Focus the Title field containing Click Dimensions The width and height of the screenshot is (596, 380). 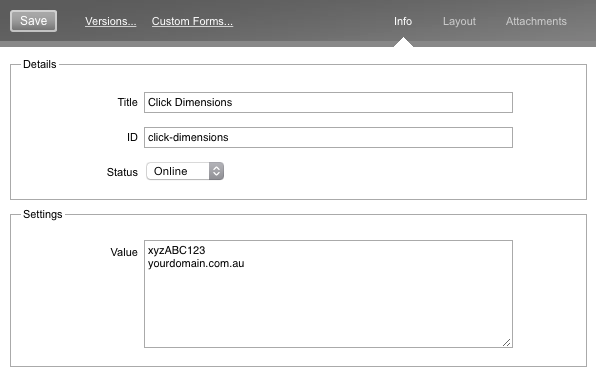coord(328,103)
